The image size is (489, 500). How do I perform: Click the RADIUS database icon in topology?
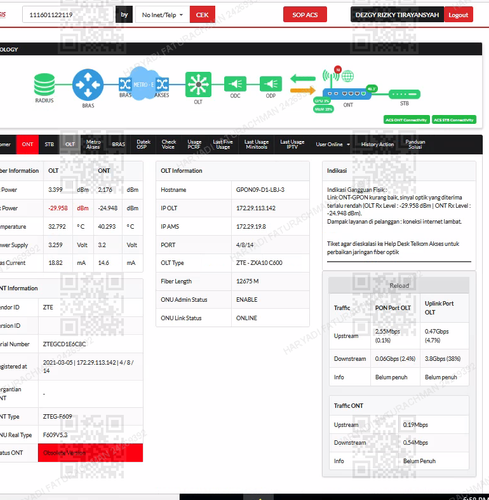(44, 85)
